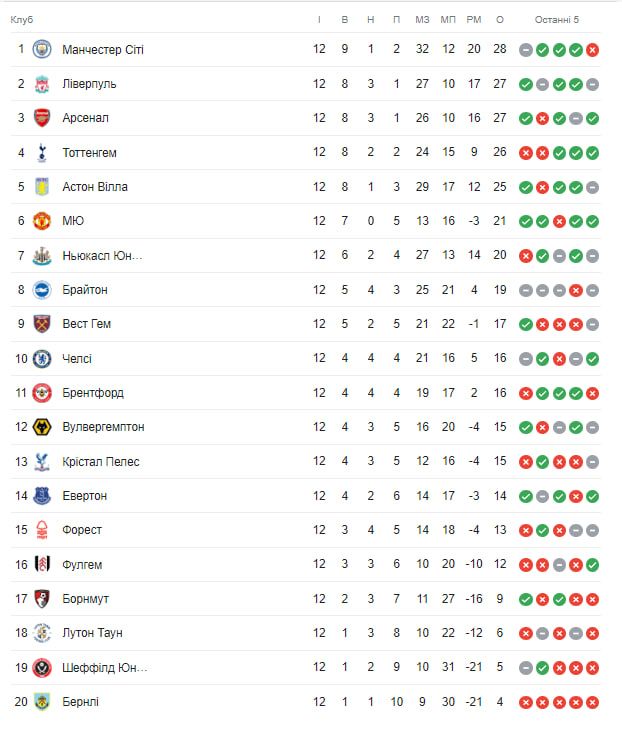The image size is (622, 736).
Task: Click Liverpool's first green win indicator
Action: (526, 84)
